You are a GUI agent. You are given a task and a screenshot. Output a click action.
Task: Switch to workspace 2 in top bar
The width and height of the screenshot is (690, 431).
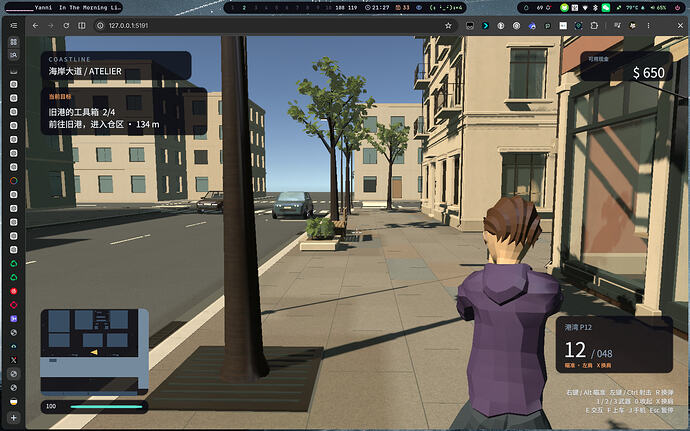[244, 7]
